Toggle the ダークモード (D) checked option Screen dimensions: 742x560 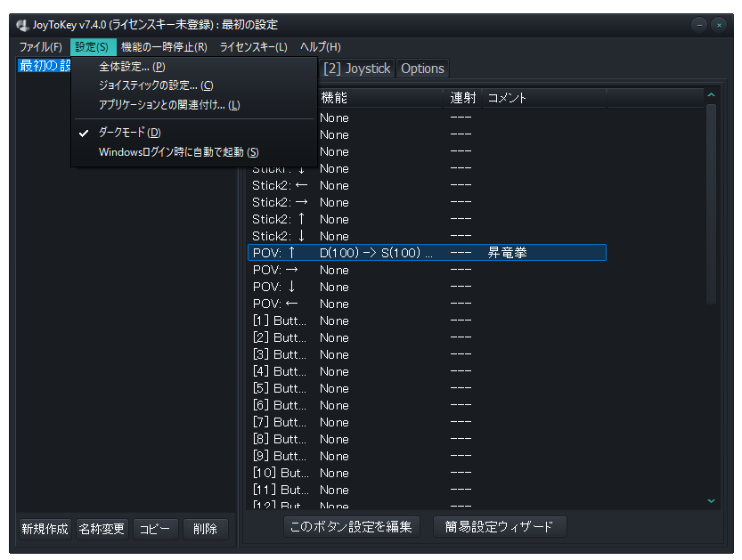194,133
